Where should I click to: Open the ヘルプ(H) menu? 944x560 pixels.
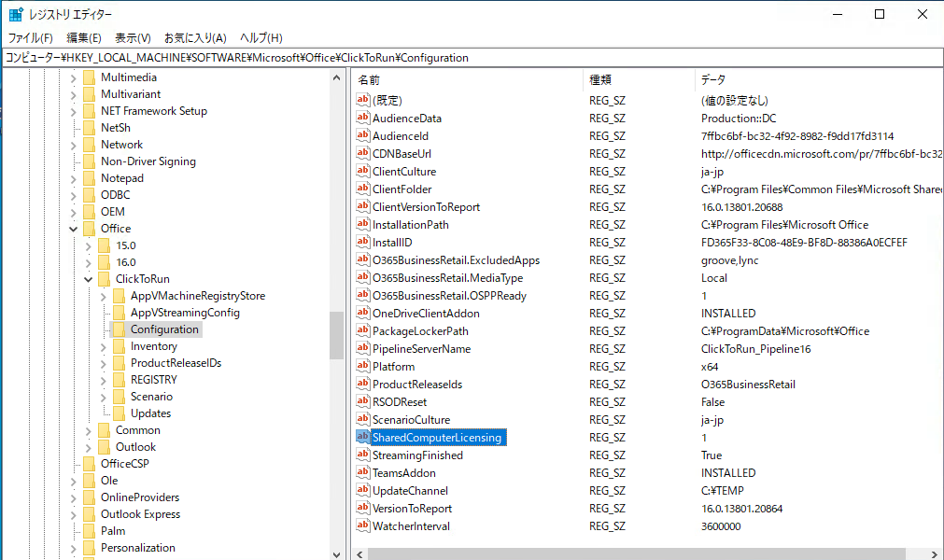[261, 38]
